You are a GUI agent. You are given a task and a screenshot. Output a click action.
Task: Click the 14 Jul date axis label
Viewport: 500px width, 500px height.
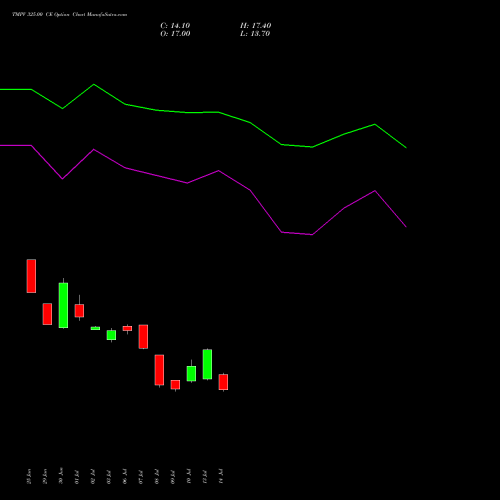coord(221,477)
